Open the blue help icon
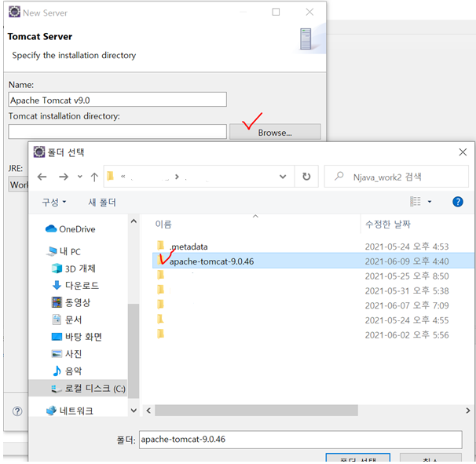Screen dimensions: 476x464 (x=457, y=202)
